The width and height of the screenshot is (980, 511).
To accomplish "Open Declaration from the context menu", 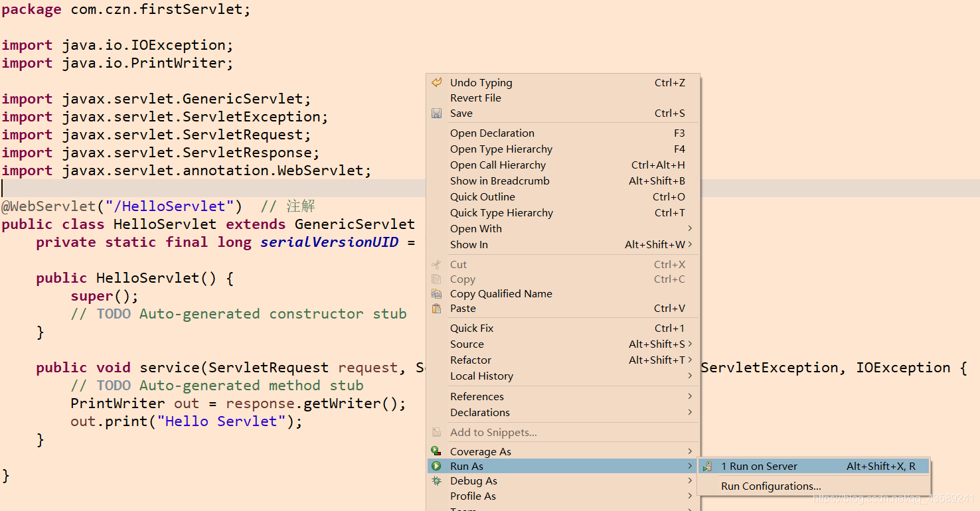I will pos(563,133).
